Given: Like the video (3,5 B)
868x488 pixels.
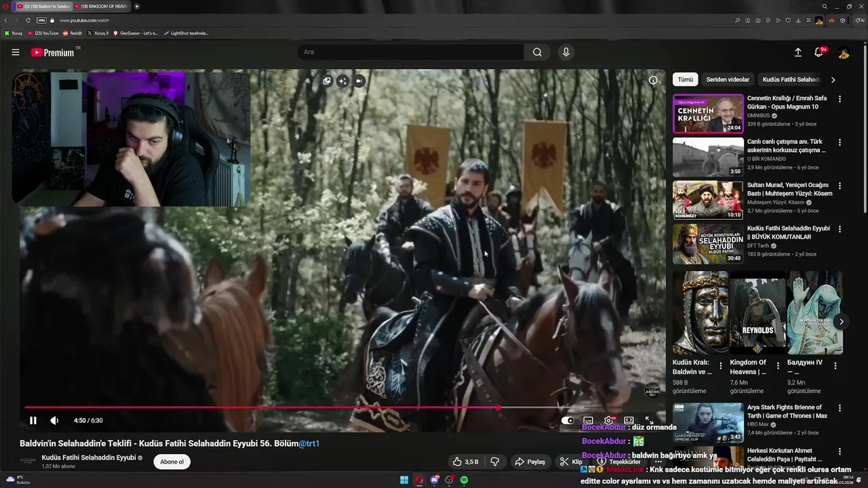Looking at the screenshot, I should pos(466,462).
